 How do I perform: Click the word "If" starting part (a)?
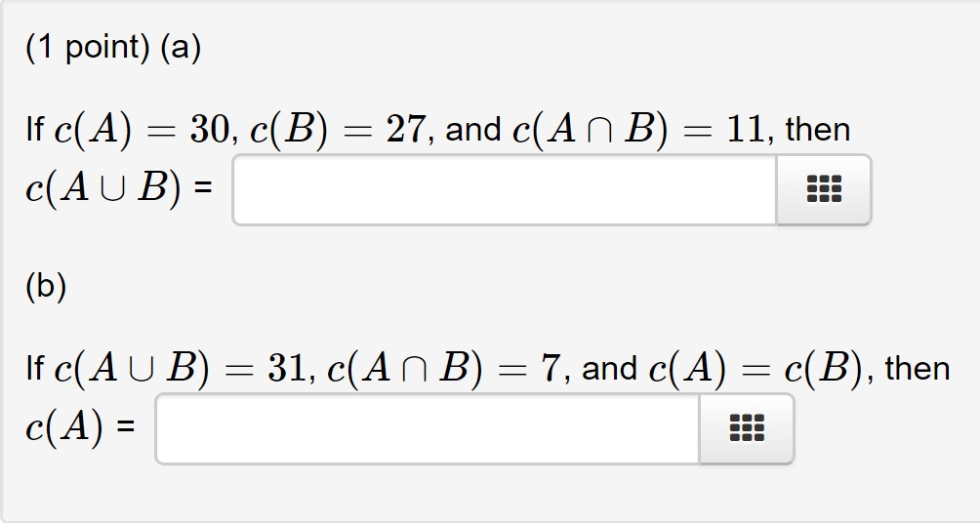35,130
